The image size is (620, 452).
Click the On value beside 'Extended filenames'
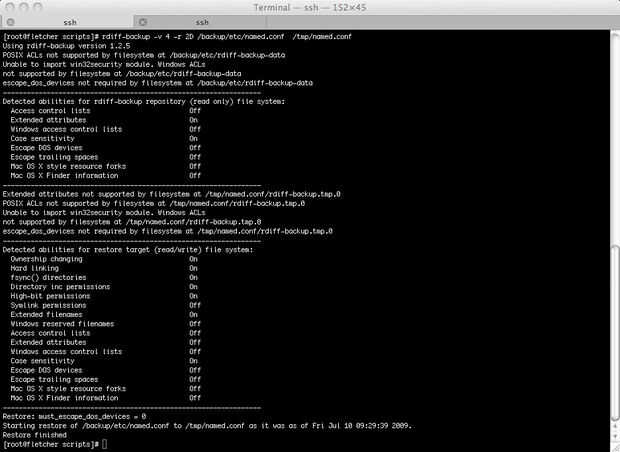click(193, 315)
